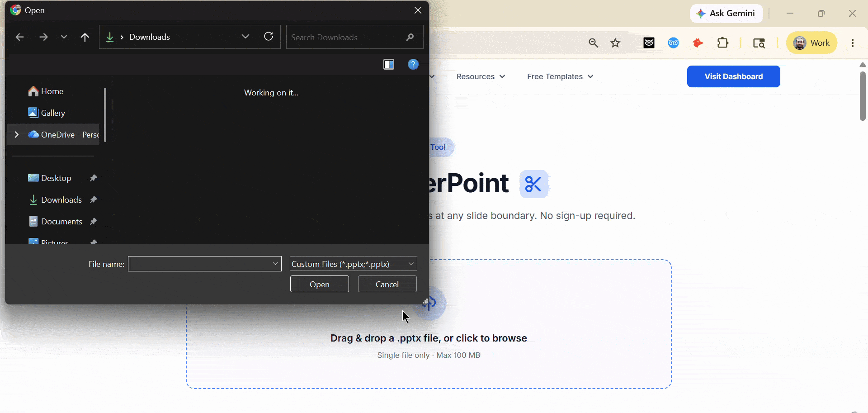Open the Desktop quick access folder
This screenshot has width=868, height=413.
pos(56,178)
